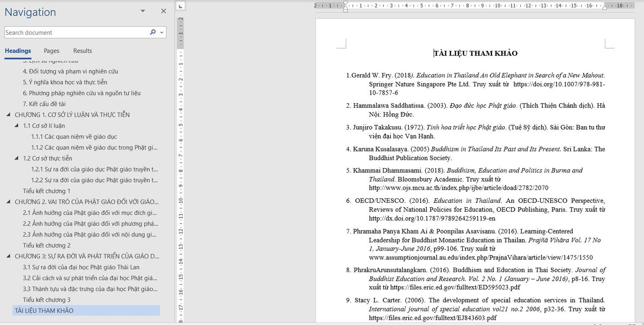This screenshot has height=325, width=644.
Task: Open the search options dropdown arrow
Action: pos(162,33)
